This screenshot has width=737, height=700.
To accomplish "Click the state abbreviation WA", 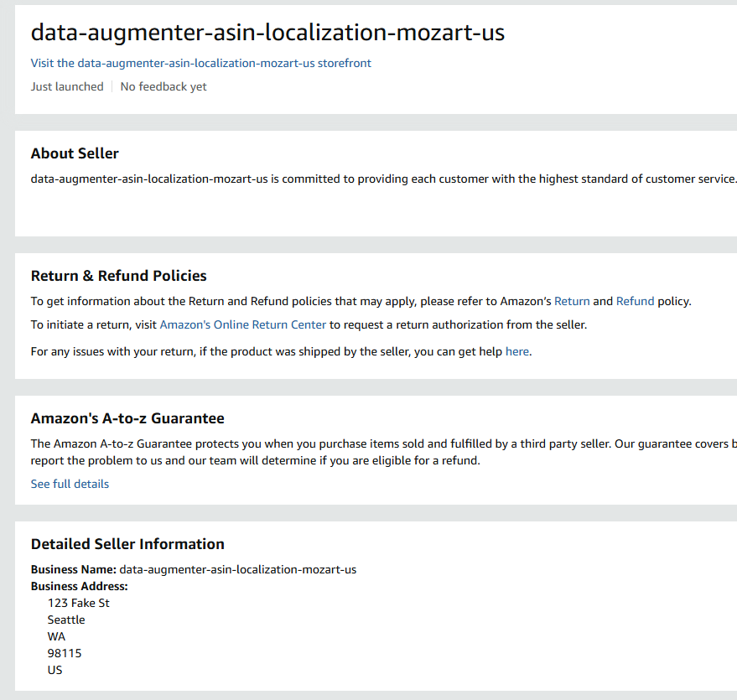I will tap(56, 636).
